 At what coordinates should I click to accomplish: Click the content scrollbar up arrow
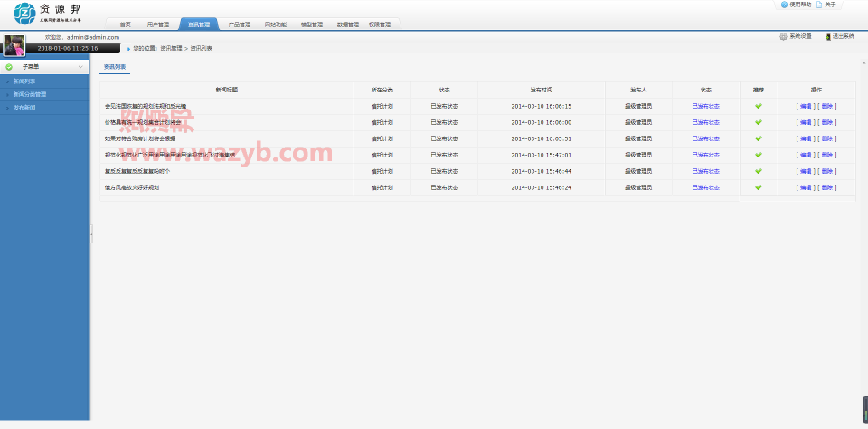click(x=864, y=63)
